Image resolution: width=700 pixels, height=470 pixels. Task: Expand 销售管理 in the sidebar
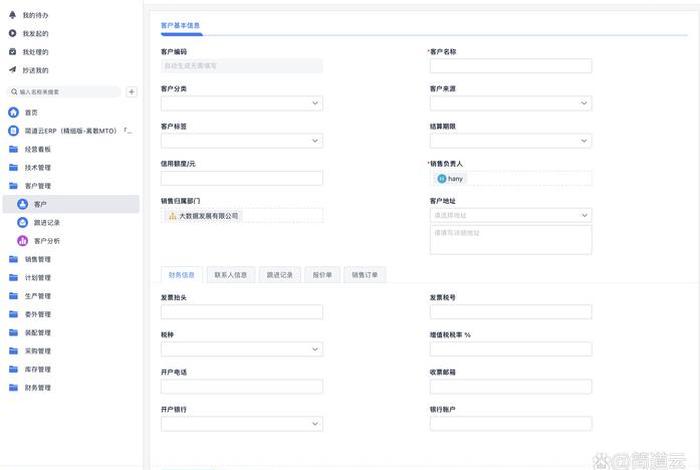38,259
